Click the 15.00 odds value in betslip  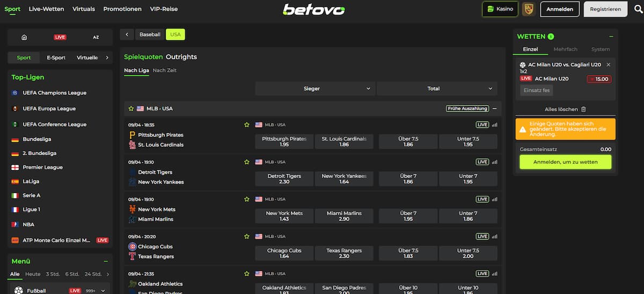point(599,79)
